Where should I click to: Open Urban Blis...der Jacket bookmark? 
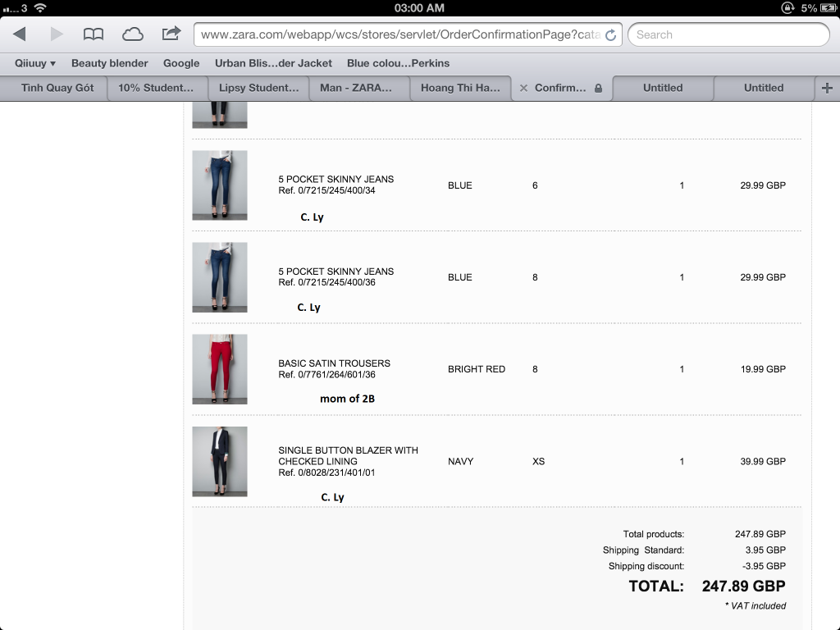pos(273,63)
